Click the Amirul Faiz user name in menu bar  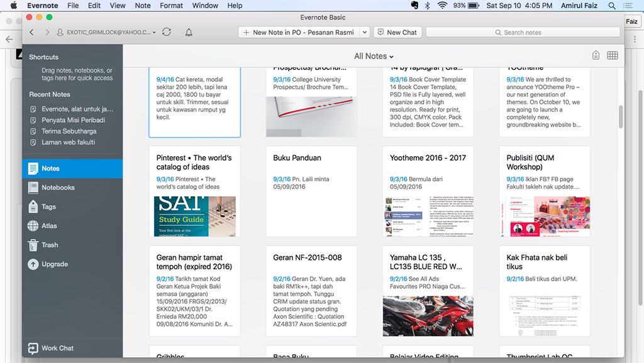tap(579, 6)
